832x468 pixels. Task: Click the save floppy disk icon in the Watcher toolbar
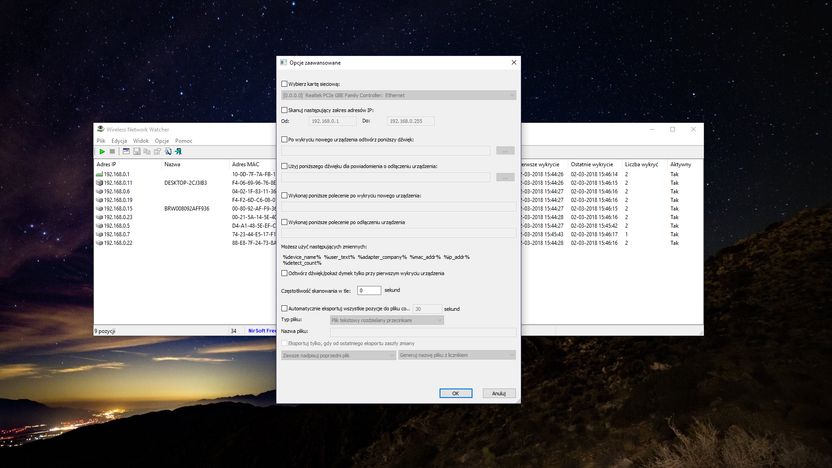pos(136,152)
